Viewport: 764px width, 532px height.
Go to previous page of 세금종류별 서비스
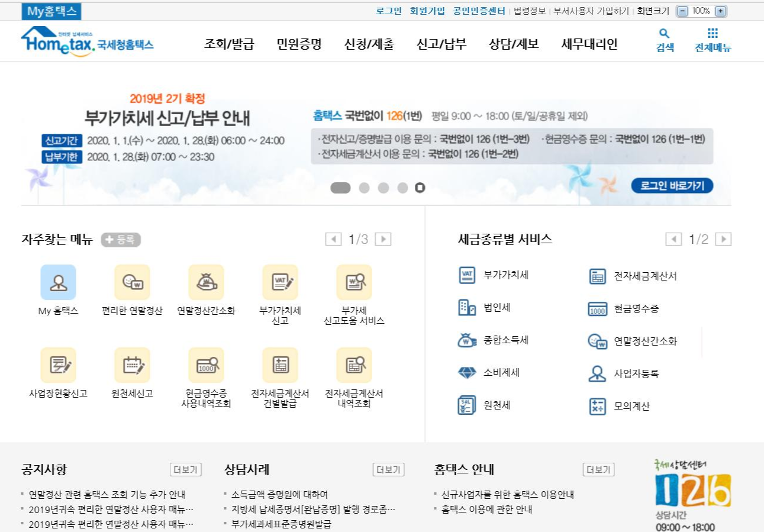click(673, 239)
